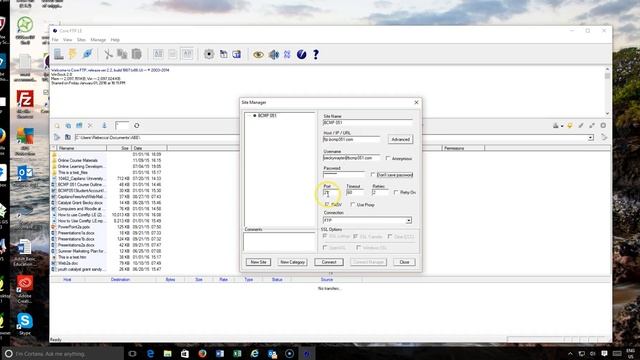Click the Retries input field
640x360 pixels.
click(380, 192)
